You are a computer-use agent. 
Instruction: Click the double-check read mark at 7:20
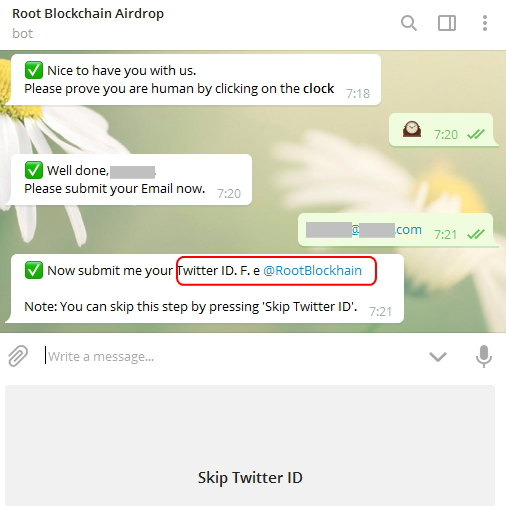pyautogui.click(x=476, y=134)
